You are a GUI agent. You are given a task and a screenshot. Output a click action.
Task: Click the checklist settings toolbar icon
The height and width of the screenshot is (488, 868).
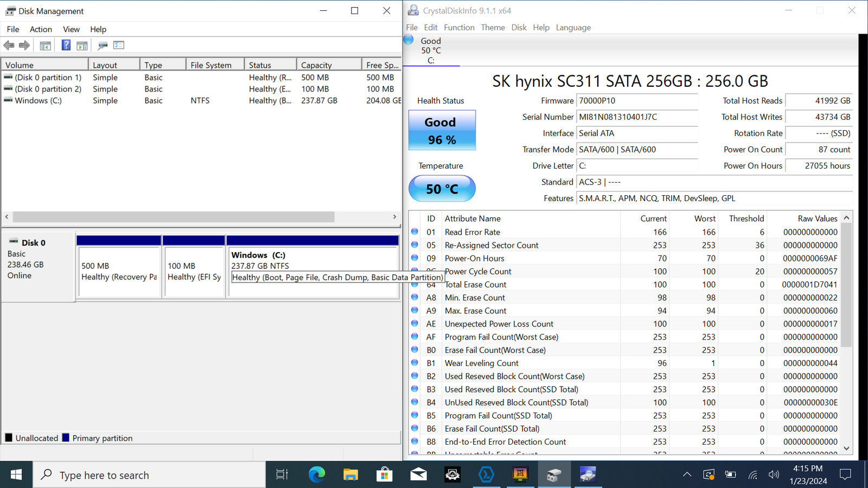pyautogui.click(x=119, y=46)
